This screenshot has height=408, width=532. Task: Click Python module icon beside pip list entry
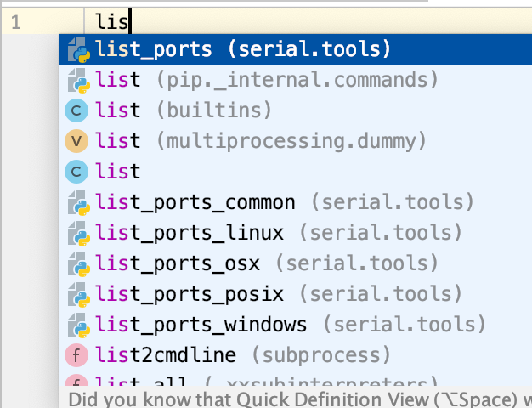click(x=79, y=81)
